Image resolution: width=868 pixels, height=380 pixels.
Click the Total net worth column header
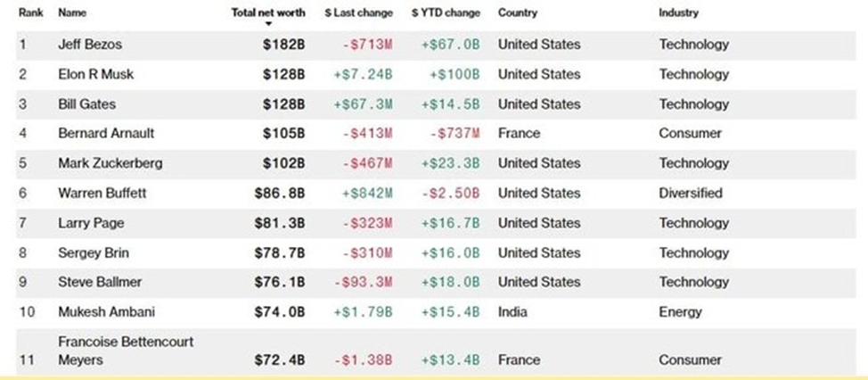point(267,13)
